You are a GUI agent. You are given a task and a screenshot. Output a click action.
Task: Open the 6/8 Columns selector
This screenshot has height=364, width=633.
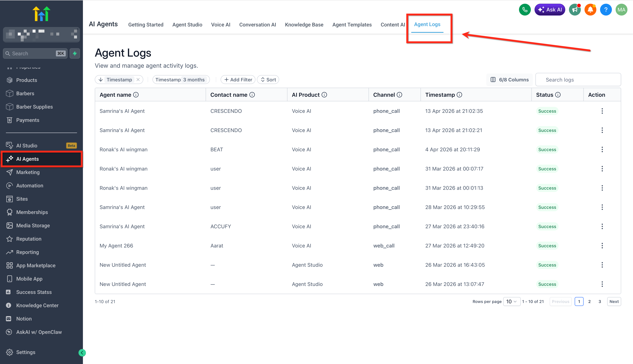tap(509, 80)
